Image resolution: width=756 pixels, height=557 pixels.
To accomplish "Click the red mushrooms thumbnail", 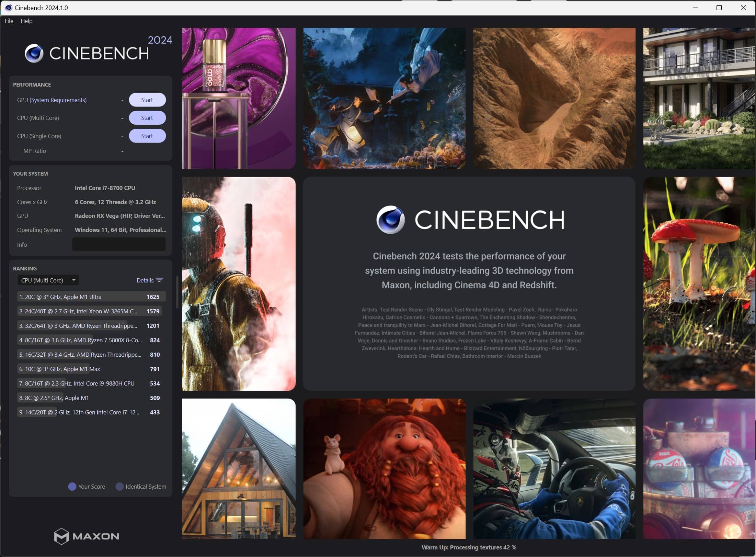I will pos(700,284).
